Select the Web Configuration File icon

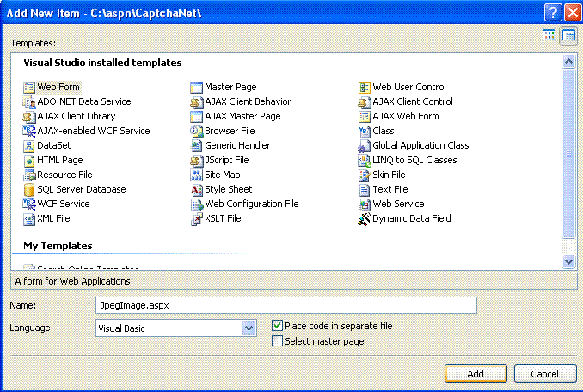point(196,205)
